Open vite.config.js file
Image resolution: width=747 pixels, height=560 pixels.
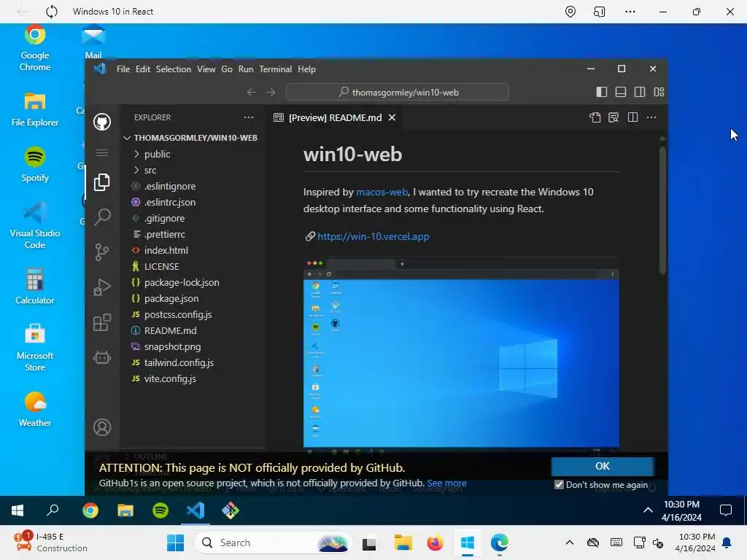193,379
